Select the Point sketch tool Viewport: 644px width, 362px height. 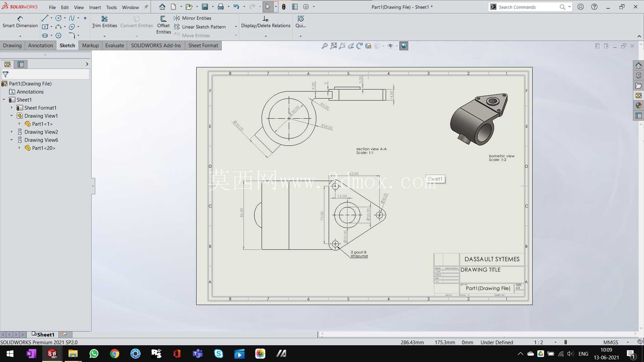85,18
